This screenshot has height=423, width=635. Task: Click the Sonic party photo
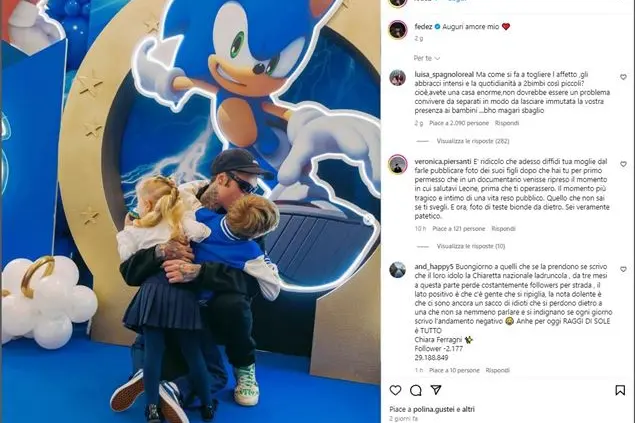(191, 211)
